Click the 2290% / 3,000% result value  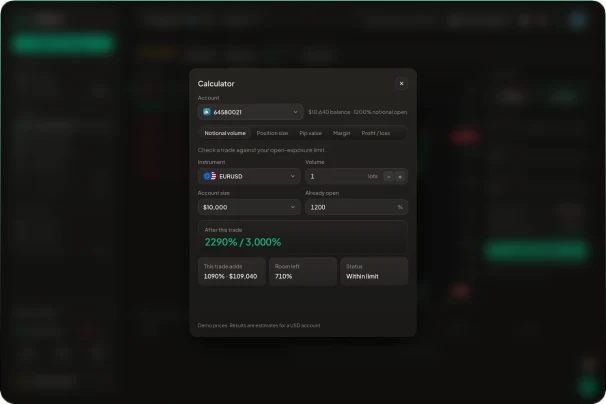[x=243, y=242]
